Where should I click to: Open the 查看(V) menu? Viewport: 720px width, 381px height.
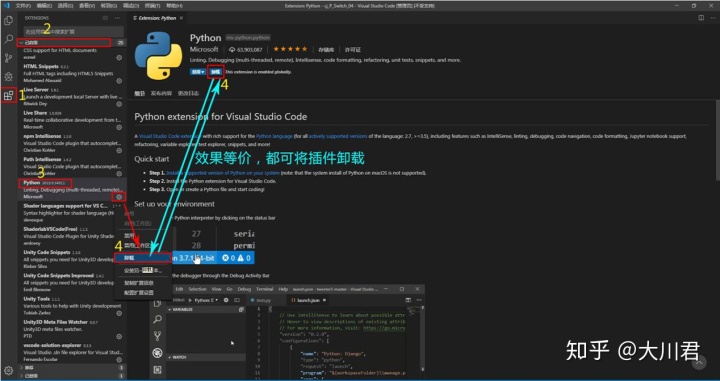pos(87,6)
